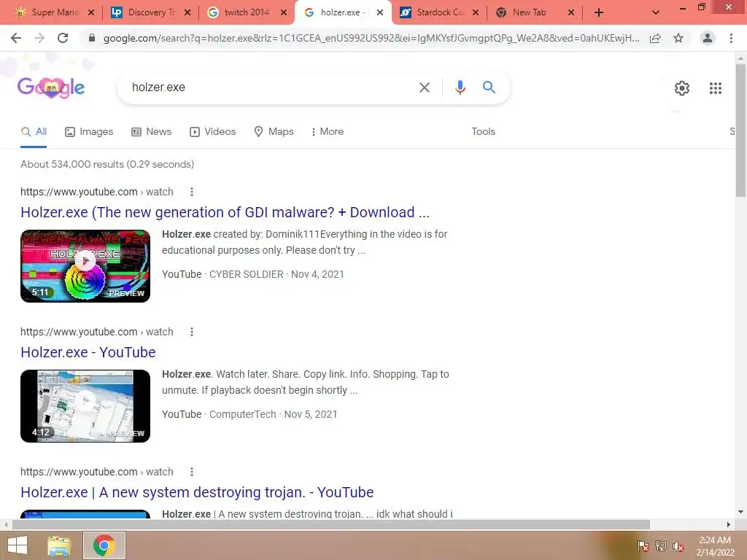Click the scroll-right arrow

tap(729, 525)
